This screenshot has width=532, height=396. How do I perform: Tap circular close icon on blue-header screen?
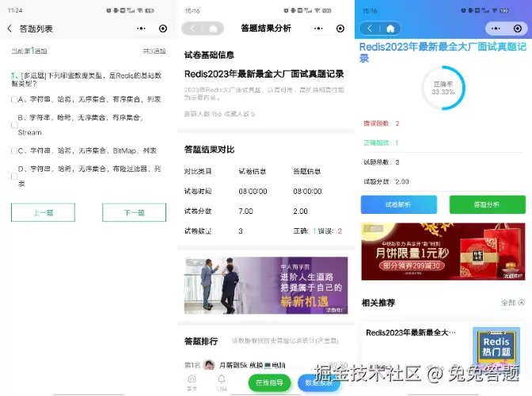tap(518, 29)
